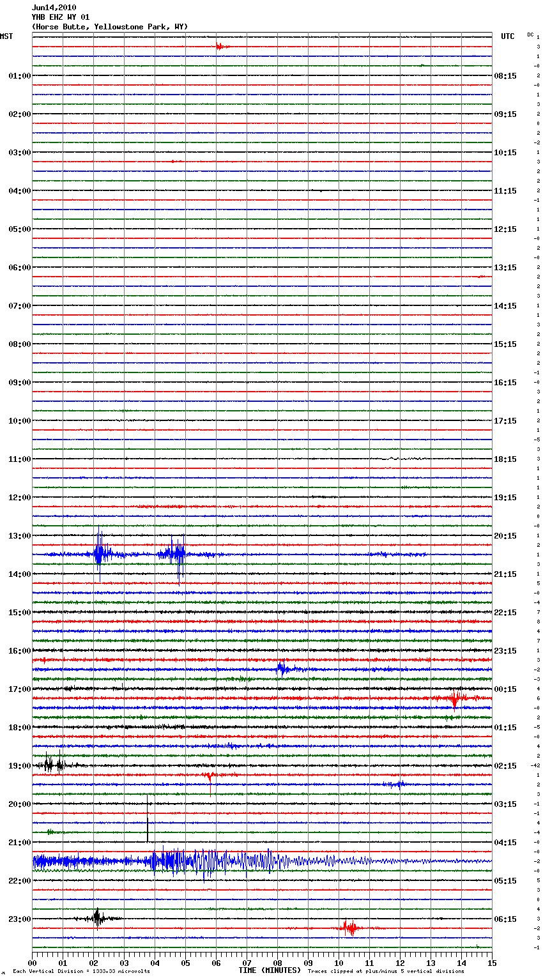Screen dimensions: 543x980
Task: Click minute 15 on the bottom axis
Action: coord(492,963)
